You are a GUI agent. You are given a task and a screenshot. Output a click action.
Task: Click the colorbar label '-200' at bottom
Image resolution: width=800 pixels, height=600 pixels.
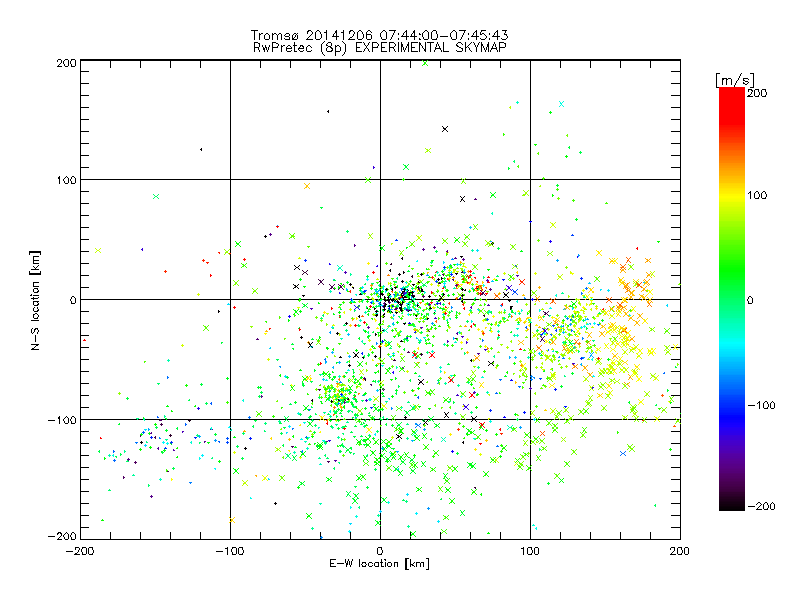click(761, 506)
